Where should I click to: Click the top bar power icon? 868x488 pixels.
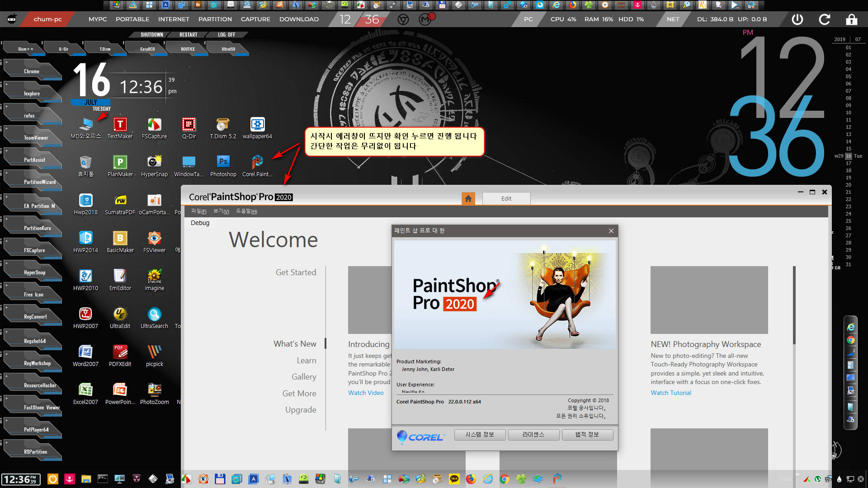(x=797, y=19)
